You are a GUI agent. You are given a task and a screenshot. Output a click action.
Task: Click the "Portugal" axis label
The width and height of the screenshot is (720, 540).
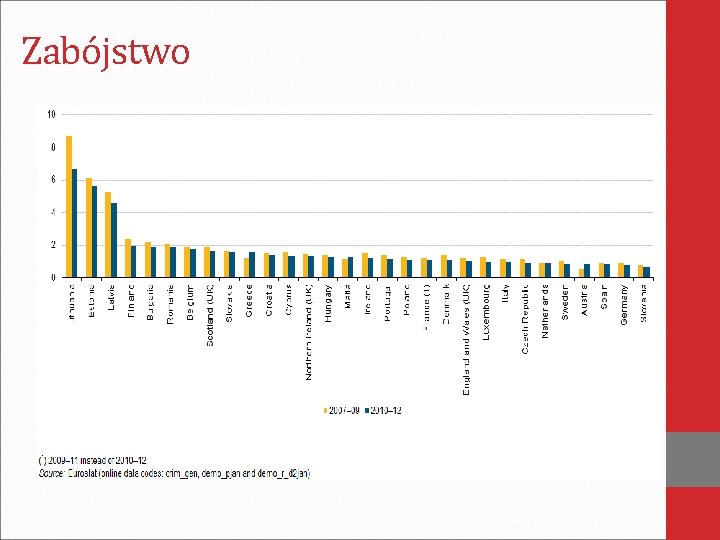387,303
